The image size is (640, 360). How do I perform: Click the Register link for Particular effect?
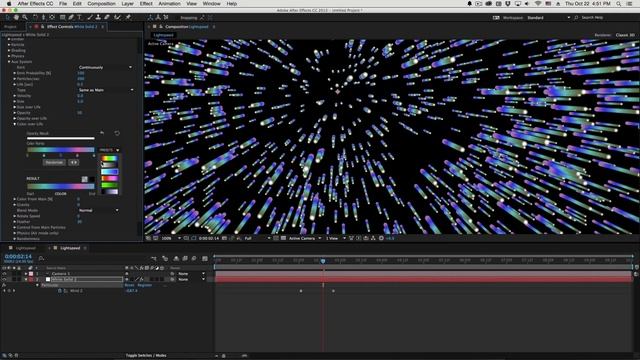pos(144,285)
